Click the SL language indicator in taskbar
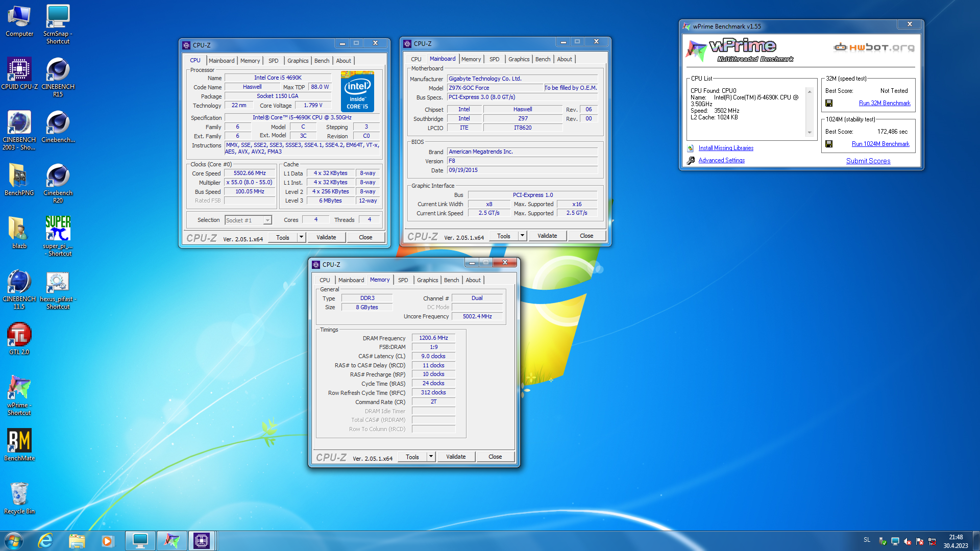This screenshot has height=551, width=980. 867,539
